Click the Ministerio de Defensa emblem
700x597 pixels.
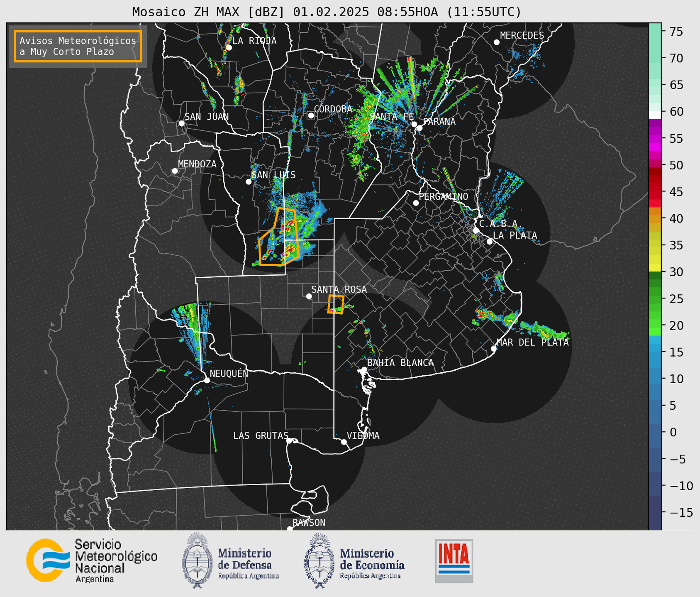tap(196, 560)
